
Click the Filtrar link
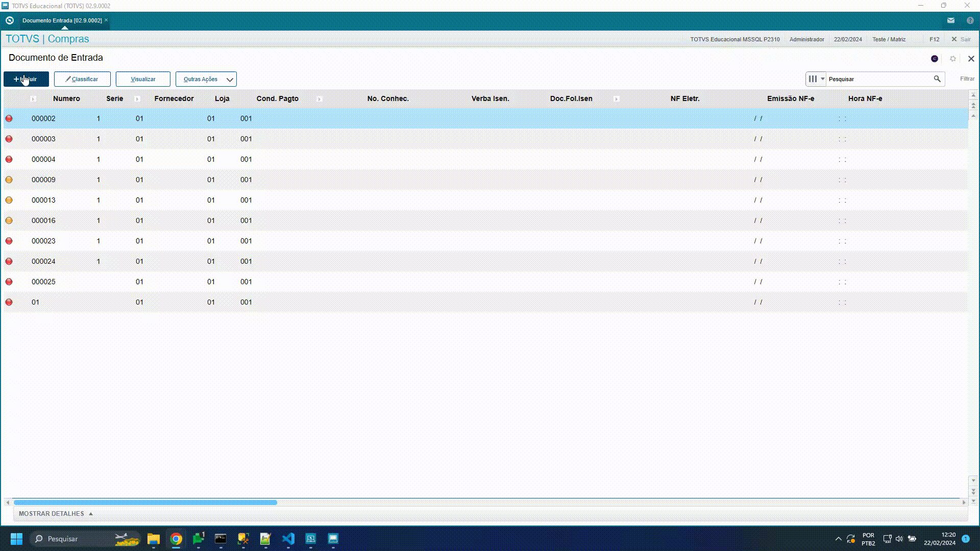(x=967, y=79)
